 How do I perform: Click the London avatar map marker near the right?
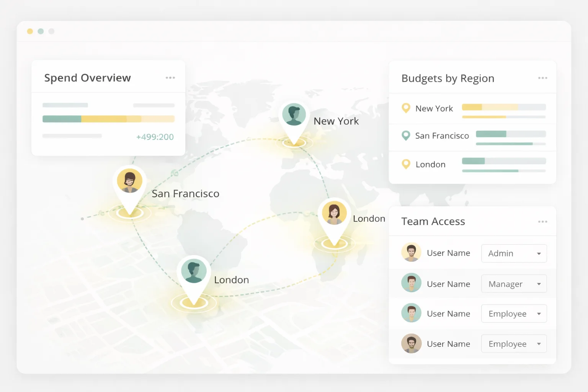pyautogui.click(x=334, y=212)
